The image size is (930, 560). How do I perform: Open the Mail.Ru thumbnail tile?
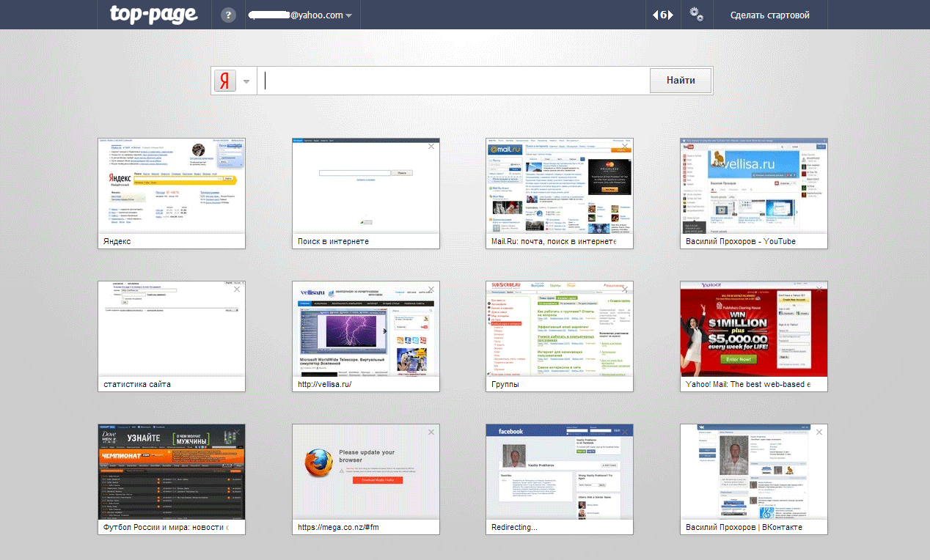coord(559,185)
